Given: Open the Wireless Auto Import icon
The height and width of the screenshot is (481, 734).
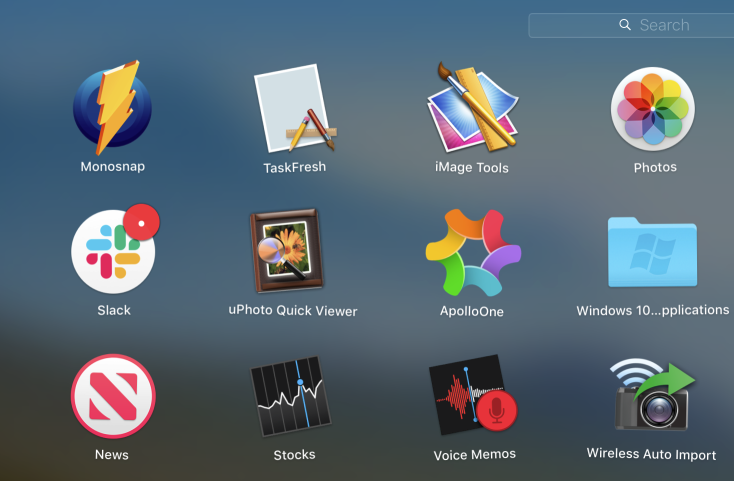Looking at the screenshot, I should pos(652,397).
